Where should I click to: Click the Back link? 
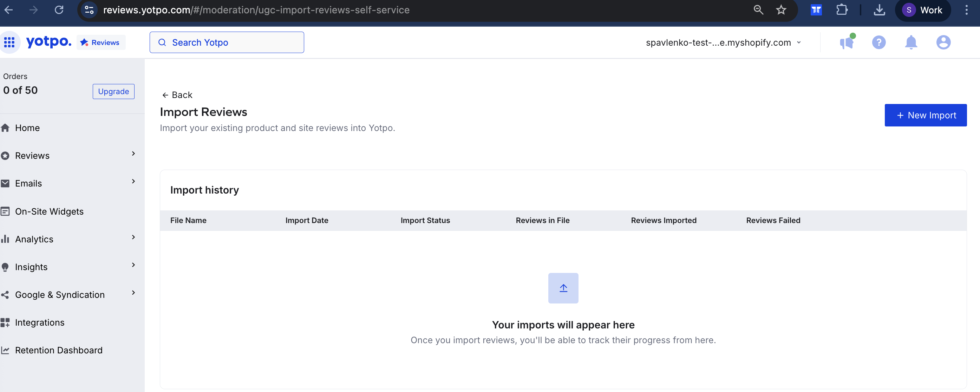177,95
